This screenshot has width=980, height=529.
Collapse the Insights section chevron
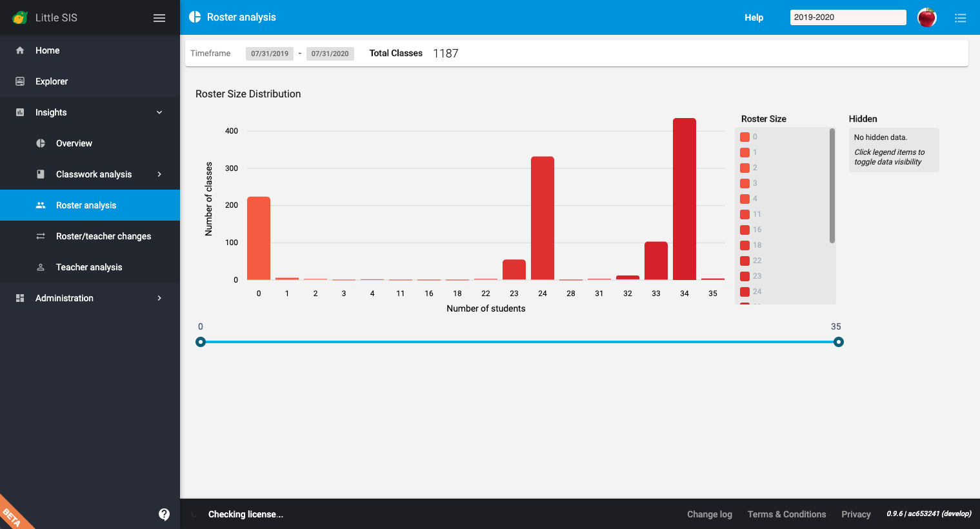pos(159,112)
